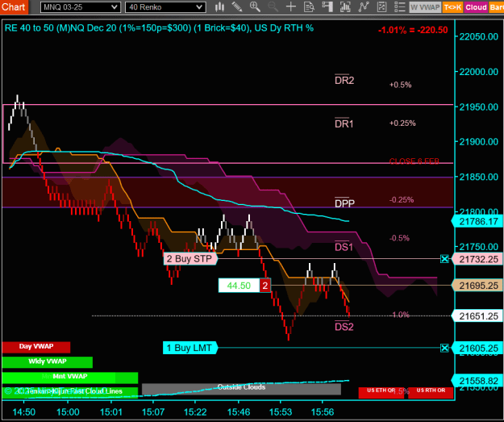The width and height of the screenshot is (504, 422).
Task: Click the Wkly VWAP indicator bar
Action: coord(48,361)
